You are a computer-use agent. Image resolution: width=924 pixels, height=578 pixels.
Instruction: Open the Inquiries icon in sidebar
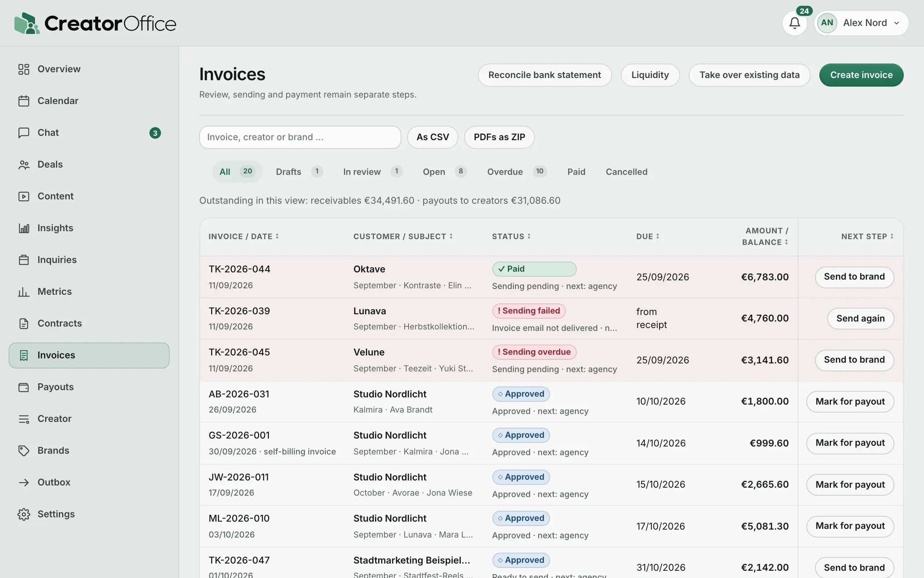(24, 260)
